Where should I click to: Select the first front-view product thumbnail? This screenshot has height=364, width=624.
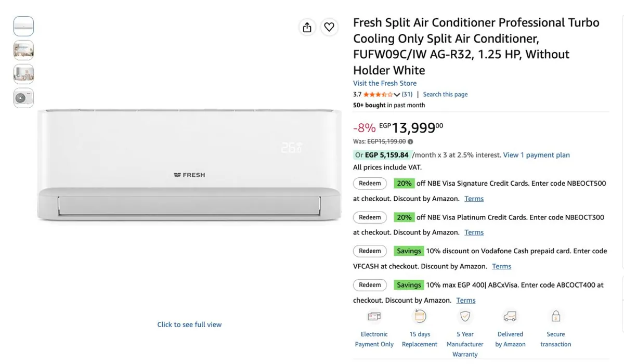[x=23, y=26]
